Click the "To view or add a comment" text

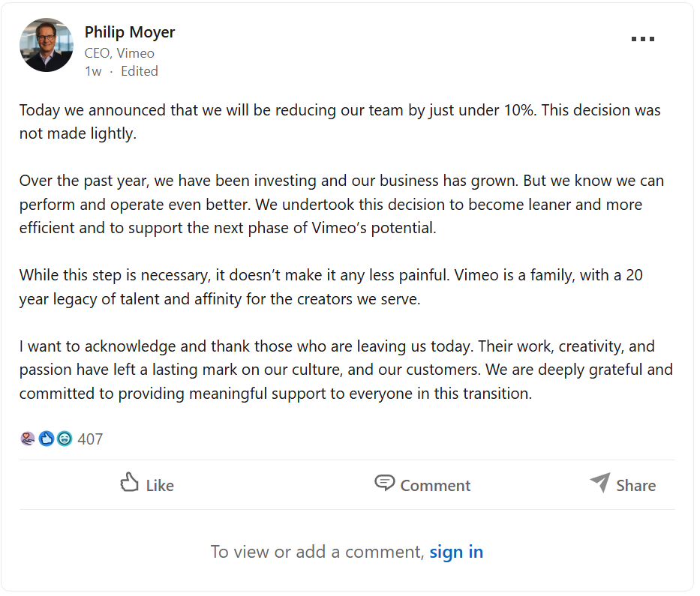[317, 553]
